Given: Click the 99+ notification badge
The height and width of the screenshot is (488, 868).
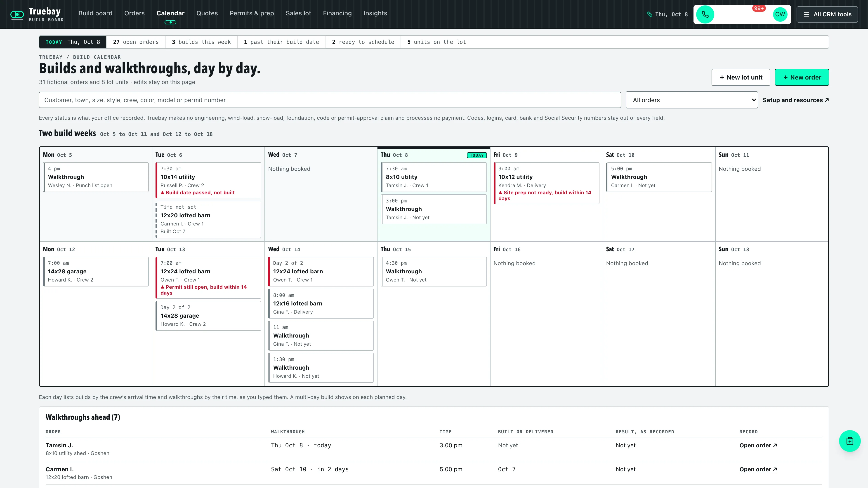Looking at the screenshot, I should [759, 8].
